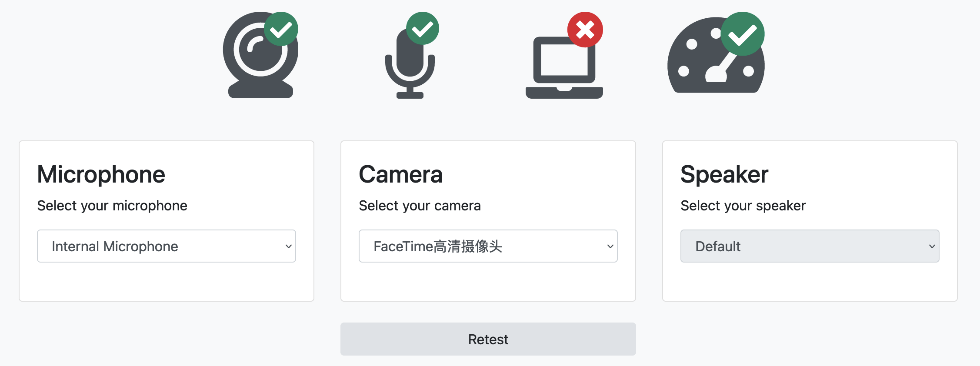
Task: Click the Camera card heading
Action: [400, 174]
